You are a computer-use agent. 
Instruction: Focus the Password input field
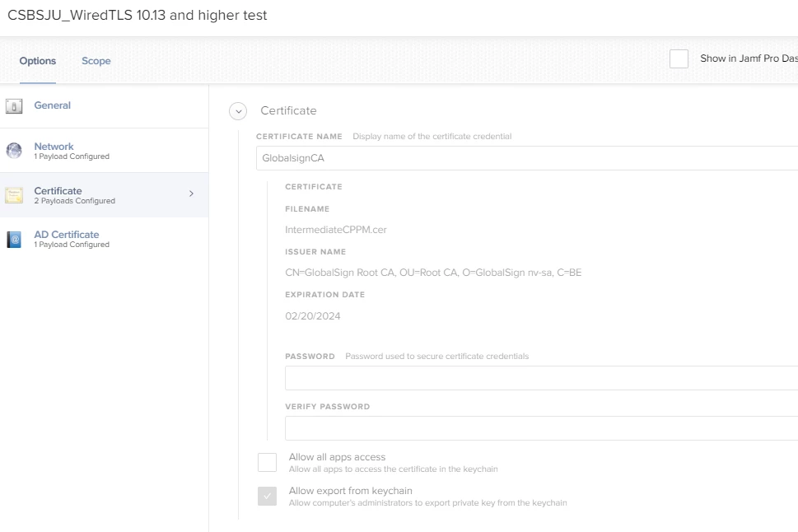[541, 378]
